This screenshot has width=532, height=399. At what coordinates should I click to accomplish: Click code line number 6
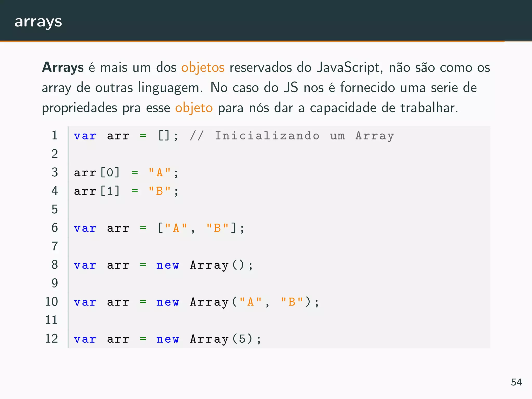55,228
